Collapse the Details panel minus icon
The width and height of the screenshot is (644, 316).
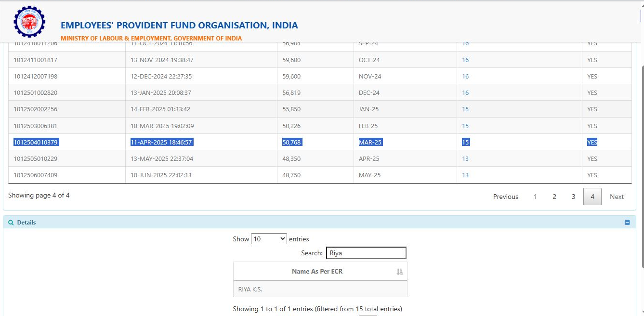627,223
